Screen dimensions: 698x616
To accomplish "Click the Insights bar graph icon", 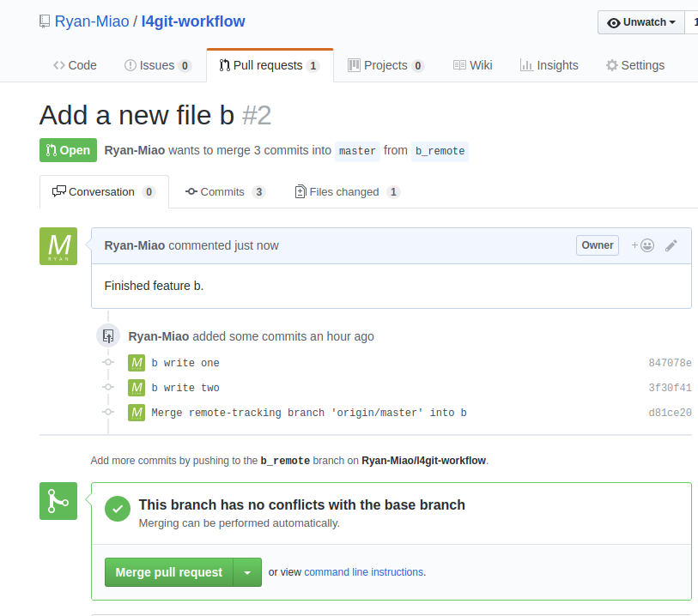I will (x=526, y=65).
